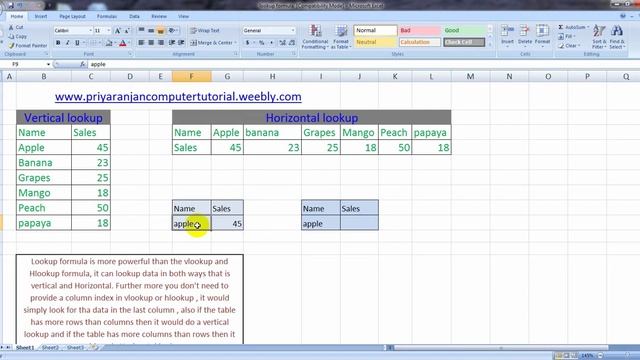Image resolution: width=640 pixels, height=360 pixels.
Task: Open the fill color dropdown arrow
Action: pyautogui.click(x=115, y=43)
